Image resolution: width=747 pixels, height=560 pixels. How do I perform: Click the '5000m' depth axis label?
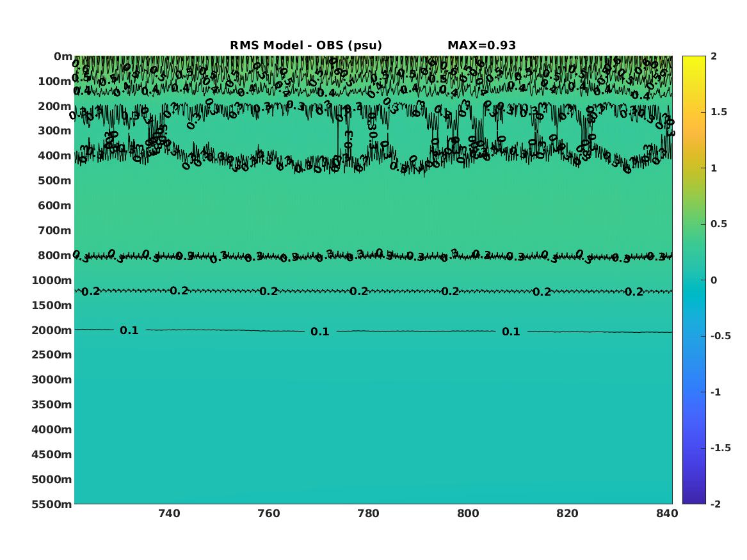click(52, 479)
